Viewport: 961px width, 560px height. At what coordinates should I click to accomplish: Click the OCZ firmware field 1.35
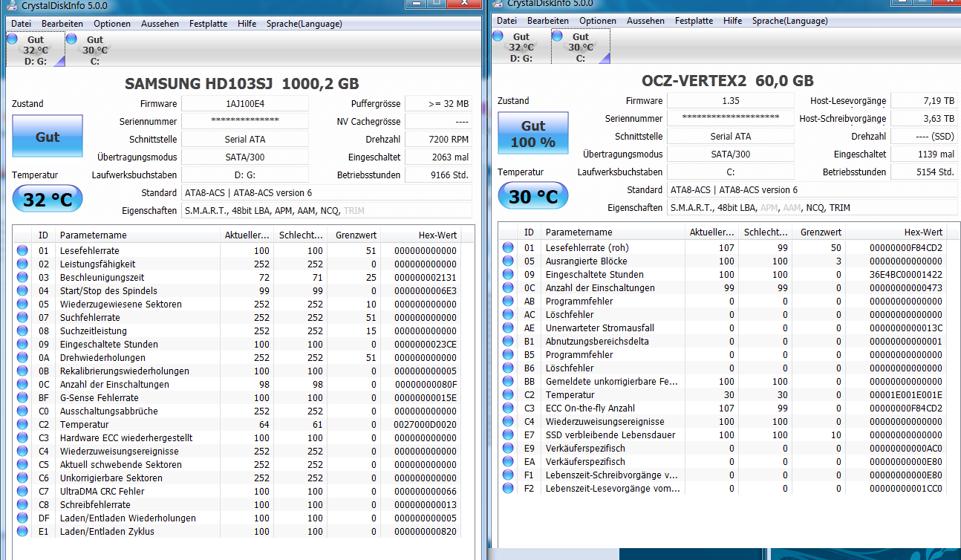[x=731, y=101]
